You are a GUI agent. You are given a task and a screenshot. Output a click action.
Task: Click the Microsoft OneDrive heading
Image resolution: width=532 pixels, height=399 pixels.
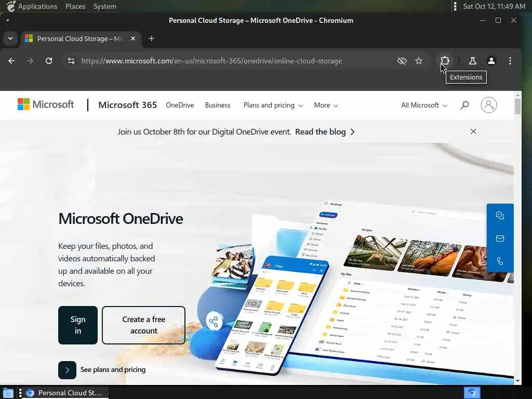tap(121, 219)
